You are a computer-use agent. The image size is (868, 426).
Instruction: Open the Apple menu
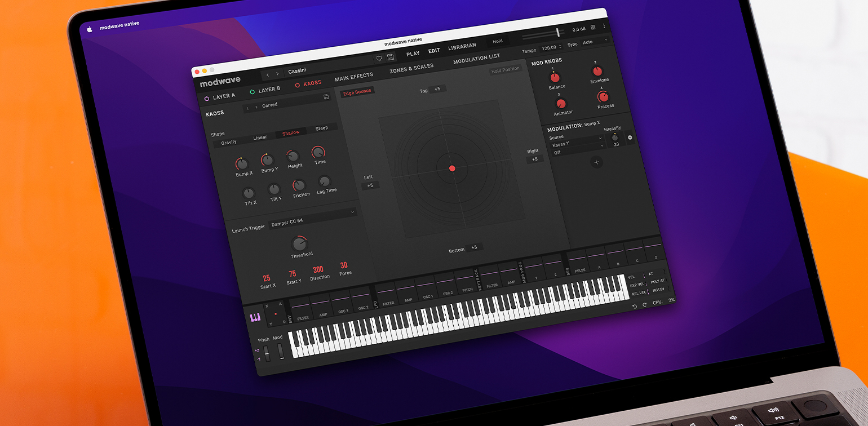[x=89, y=29]
